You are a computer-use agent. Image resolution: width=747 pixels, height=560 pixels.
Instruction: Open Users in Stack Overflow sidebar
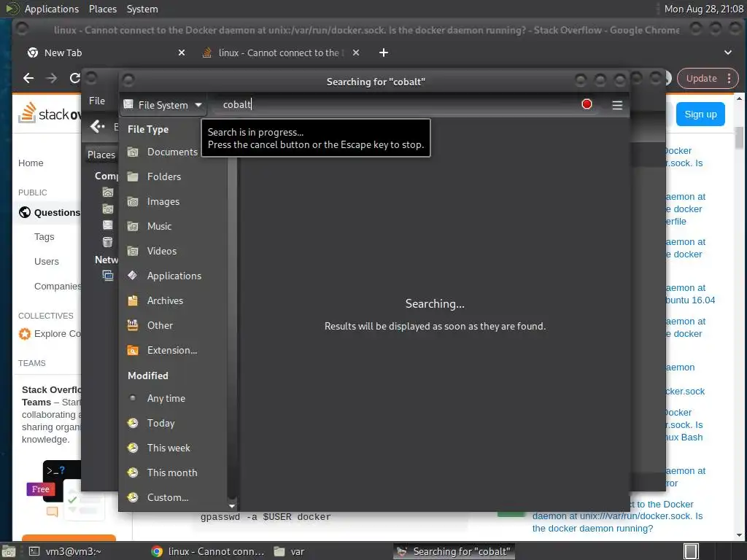click(x=46, y=262)
